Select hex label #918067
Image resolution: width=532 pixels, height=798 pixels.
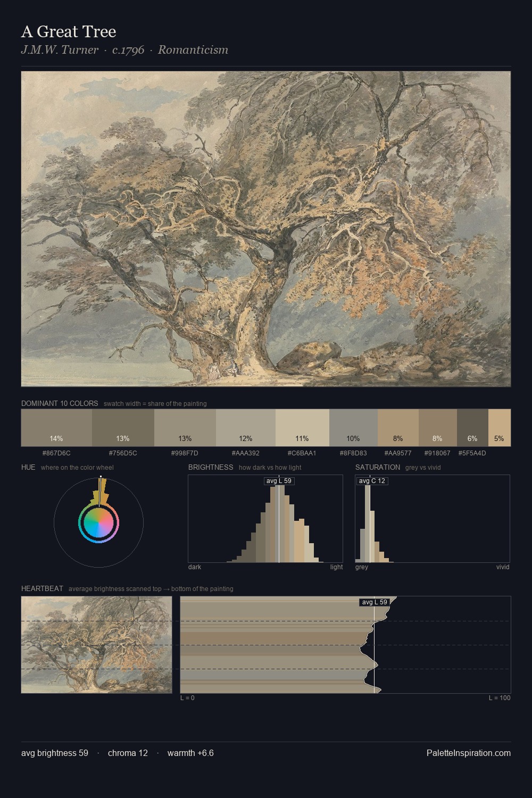[x=437, y=453]
